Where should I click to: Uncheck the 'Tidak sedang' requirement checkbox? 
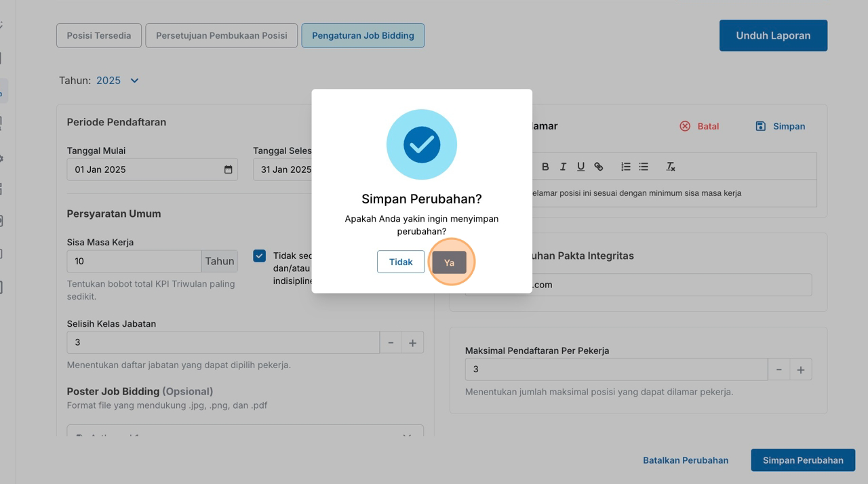tap(259, 256)
